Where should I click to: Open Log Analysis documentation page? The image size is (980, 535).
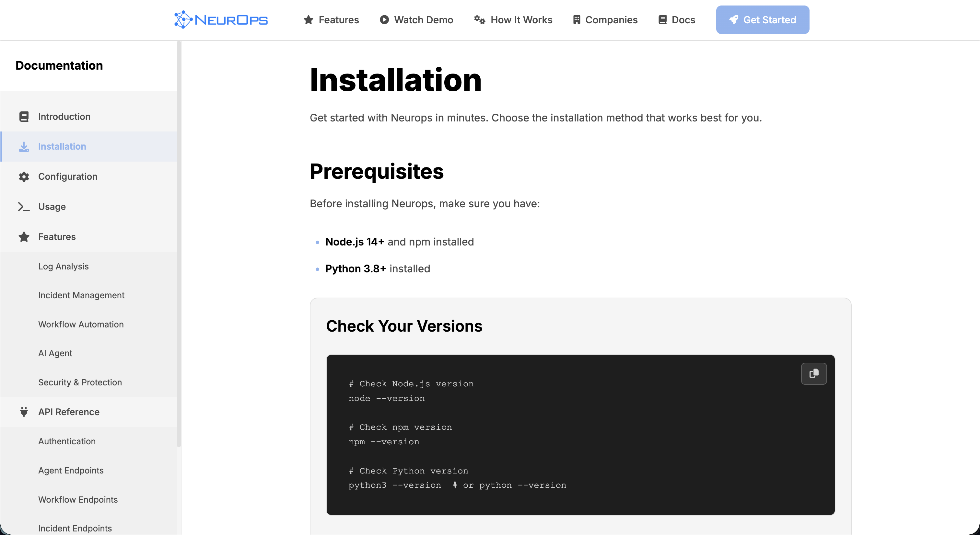63,267
